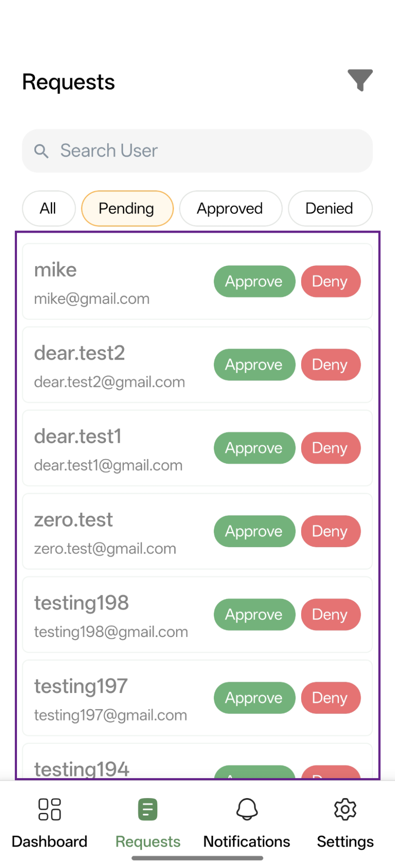
Task: Open the testing198 request card
Action: pos(113,615)
